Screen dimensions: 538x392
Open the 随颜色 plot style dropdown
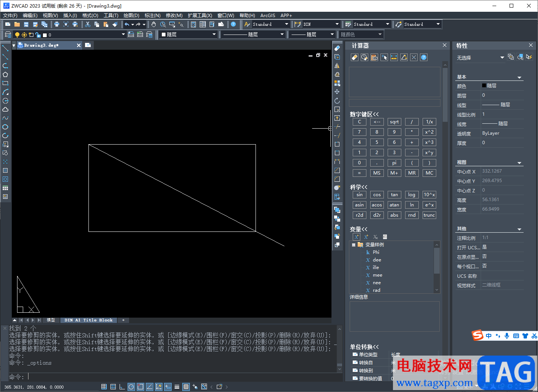[380, 35]
